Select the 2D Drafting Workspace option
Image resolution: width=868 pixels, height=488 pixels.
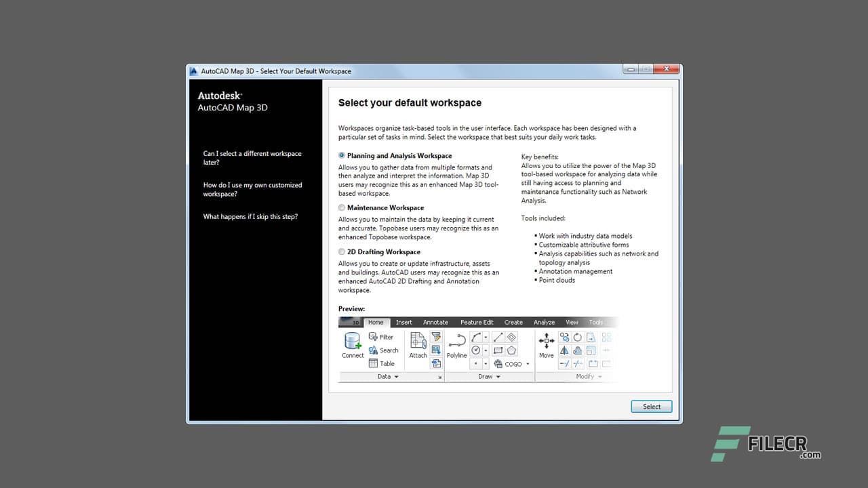[x=342, y=251]
